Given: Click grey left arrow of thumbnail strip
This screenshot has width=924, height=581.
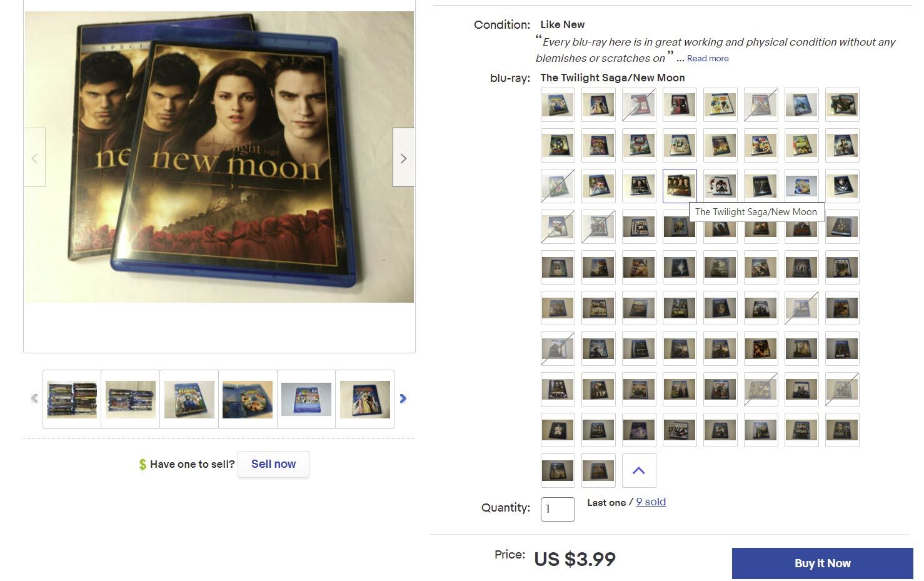Looking at the screenshot, I should pyautogui.click(x=34, y=398).
